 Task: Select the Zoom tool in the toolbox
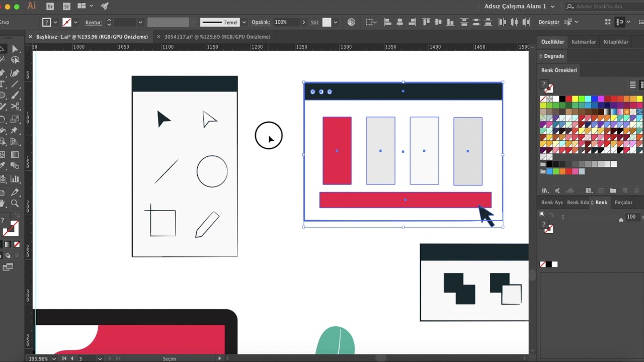coord(15,204)
